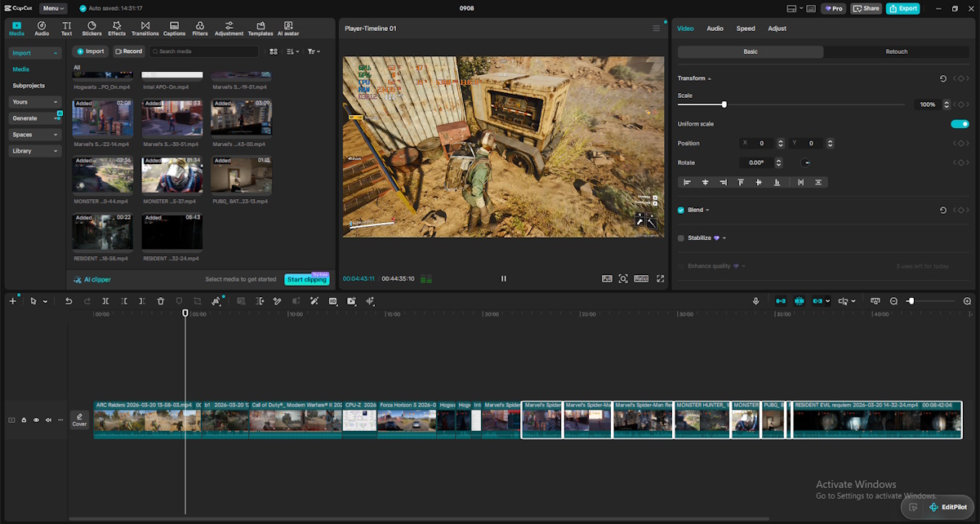Click the Import media button
The image size is (980, 524).
[x=91, y=51]
